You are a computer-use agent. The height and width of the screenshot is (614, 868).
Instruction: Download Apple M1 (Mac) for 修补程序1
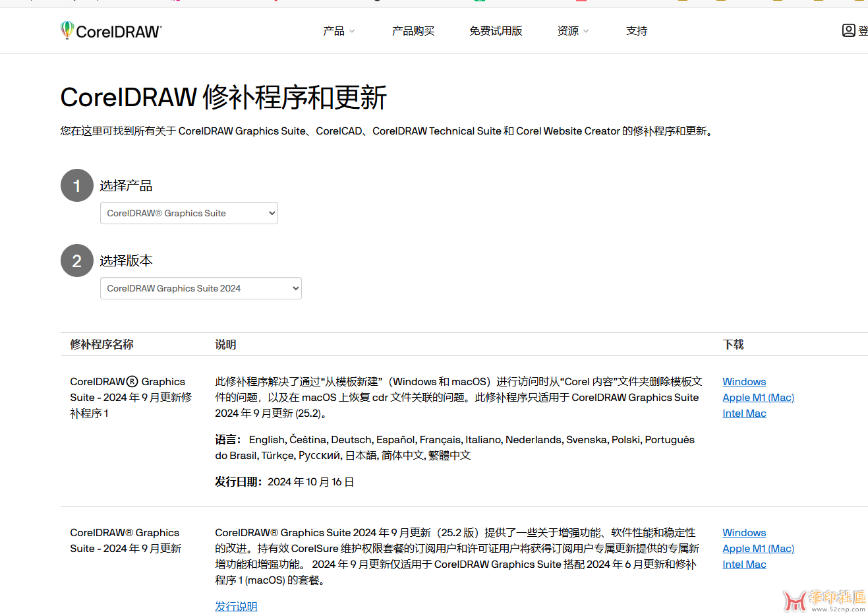point(758,398)
